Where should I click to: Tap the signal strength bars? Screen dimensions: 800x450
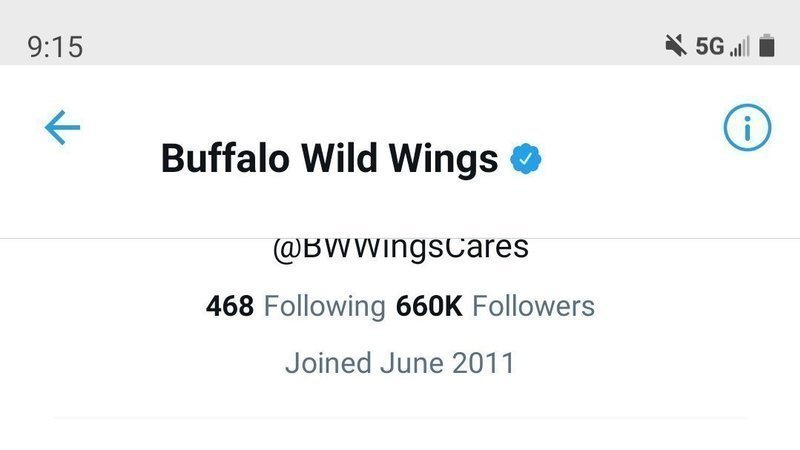pyautogui.click(x=740, y=46)
